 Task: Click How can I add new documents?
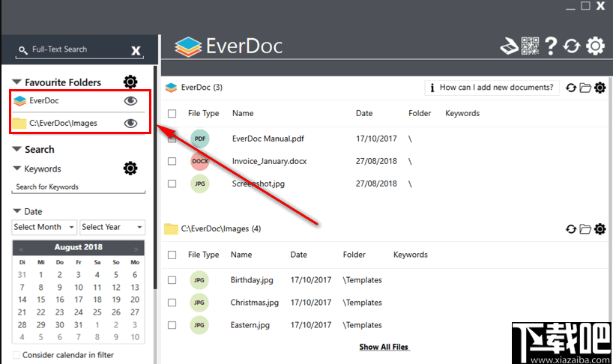point(497,88)
